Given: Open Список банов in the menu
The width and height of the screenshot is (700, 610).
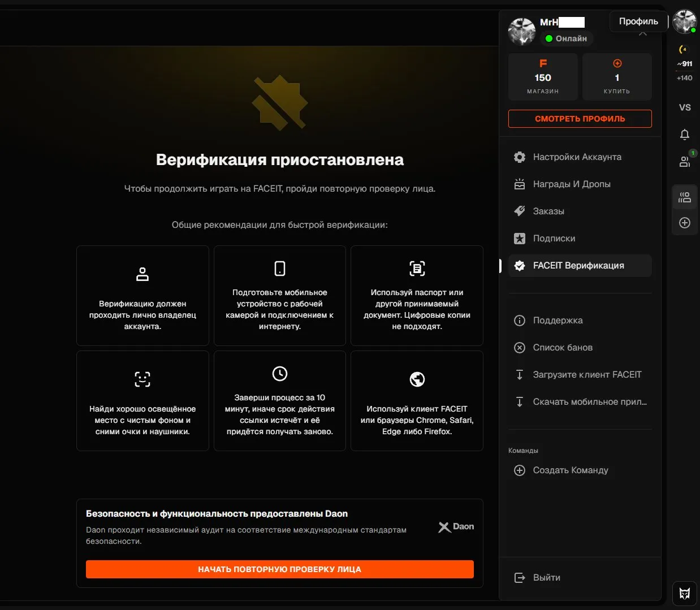Looking at the screenshot, I should coord(580,348).
